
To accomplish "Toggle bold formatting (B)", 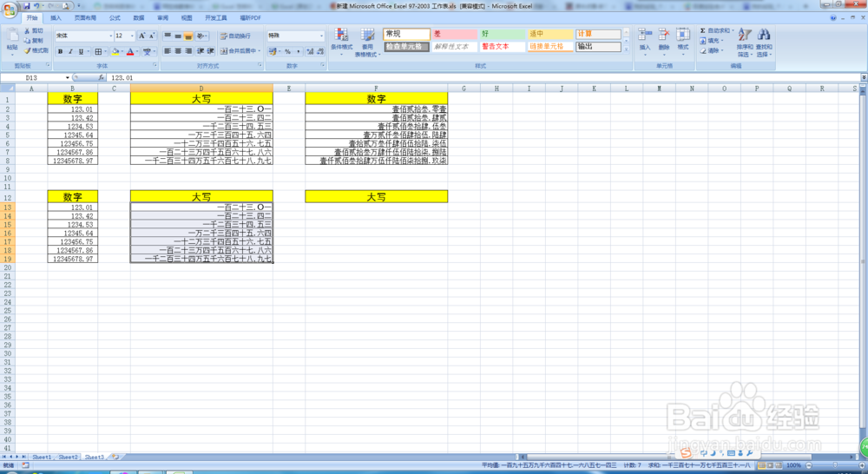I will (60, 51).
